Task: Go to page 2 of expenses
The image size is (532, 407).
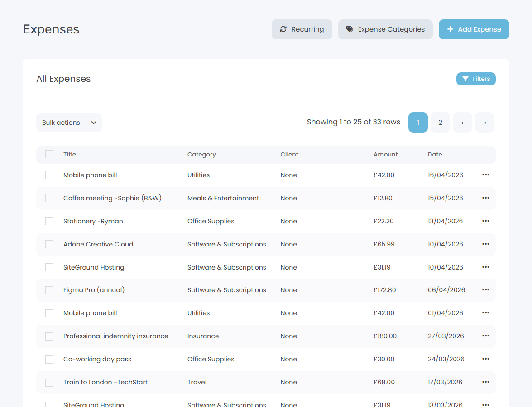Action: 440,123
